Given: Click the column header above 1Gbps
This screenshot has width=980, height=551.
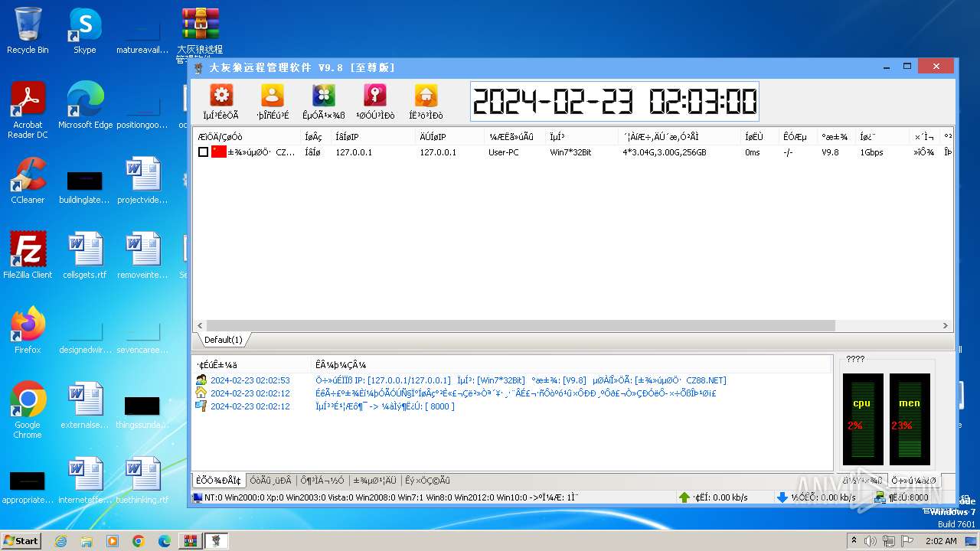Looking at the screenshot, I should coord(882,137).
